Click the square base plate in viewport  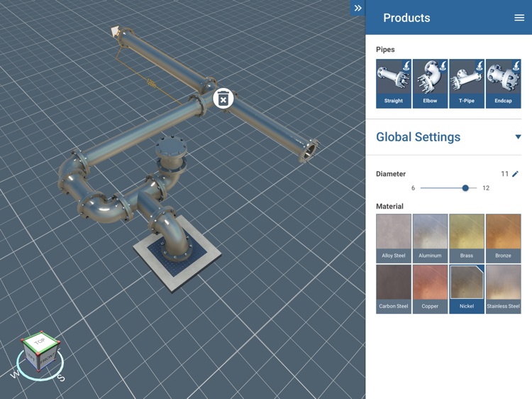click(x=177, y=253)
